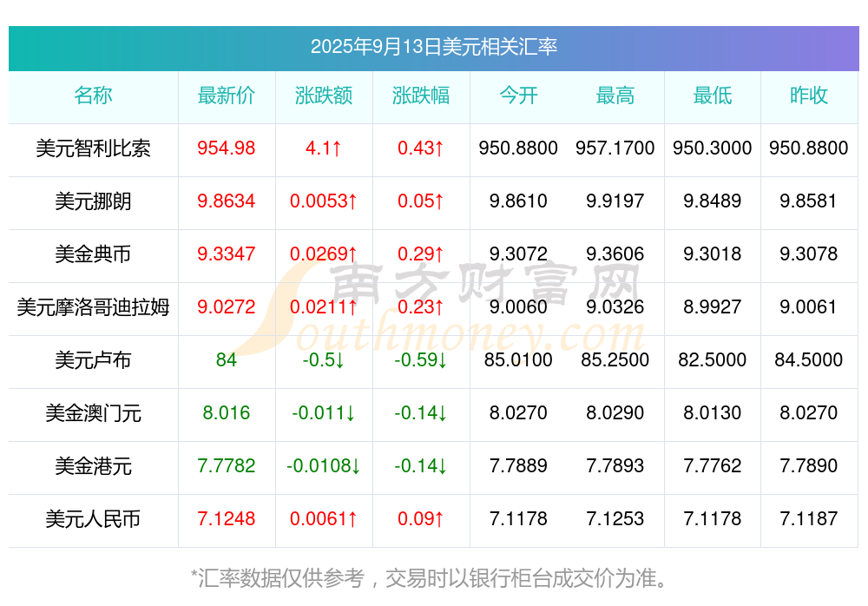Click the row name 美金典币
Viewport: 868px width, 606px height.
pyautogui.click(x=93, y=254)
